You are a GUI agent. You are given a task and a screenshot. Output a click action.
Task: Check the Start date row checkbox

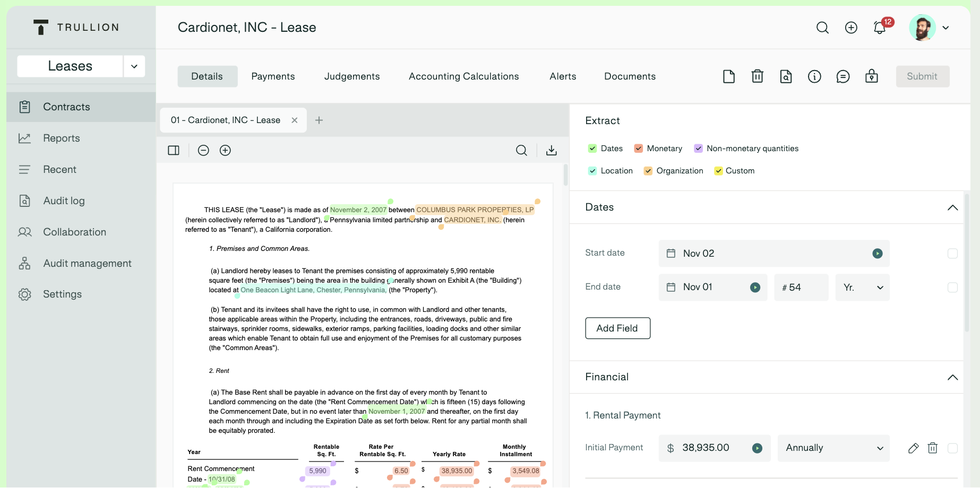(953, 254)
